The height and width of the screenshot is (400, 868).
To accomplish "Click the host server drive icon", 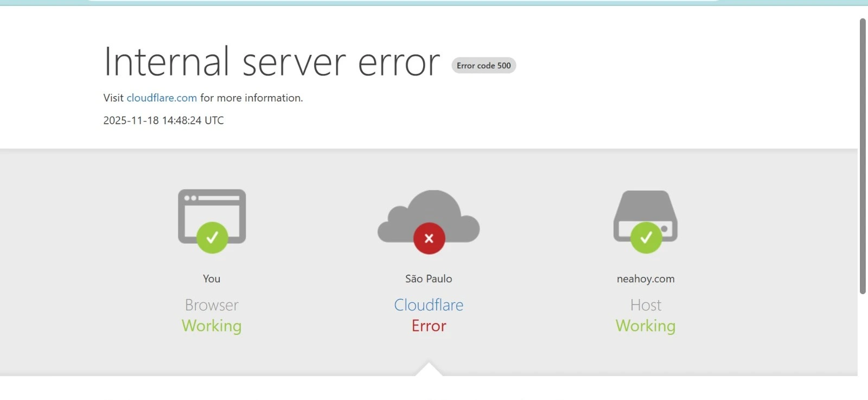I will tap(646, 209).
